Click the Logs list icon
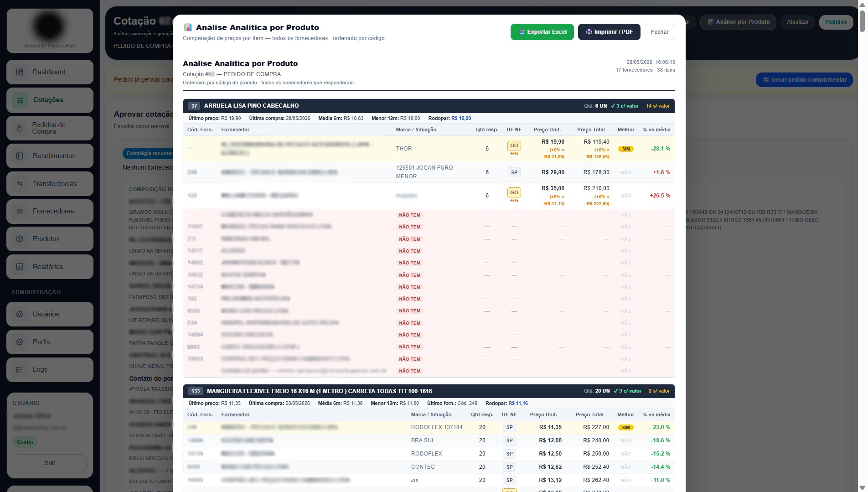This screenshot has height=492, width=868. point(20,369)
